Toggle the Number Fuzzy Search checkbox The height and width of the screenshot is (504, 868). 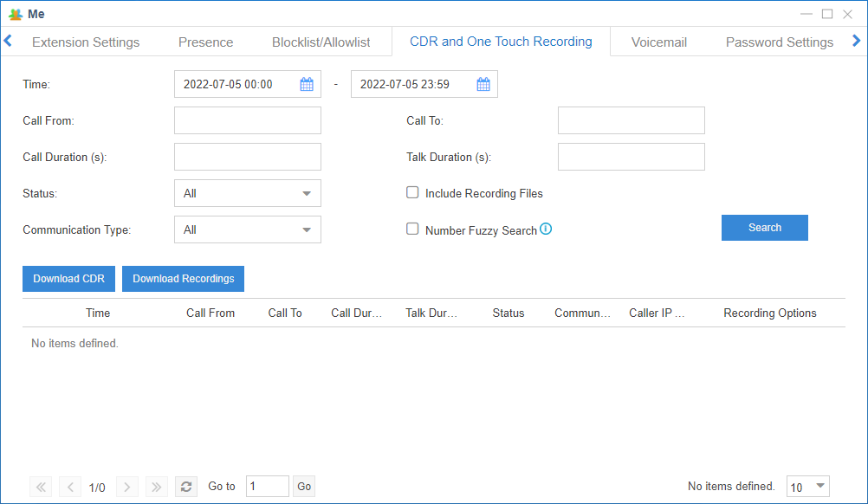click(413, 229)
